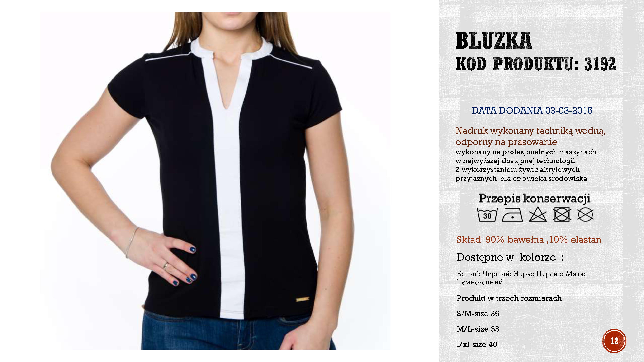Screen dimensions: 644x362
Task: Click the do-not-tumble-dry square icon
Action: pyautogui.click(x=562, y=214)
